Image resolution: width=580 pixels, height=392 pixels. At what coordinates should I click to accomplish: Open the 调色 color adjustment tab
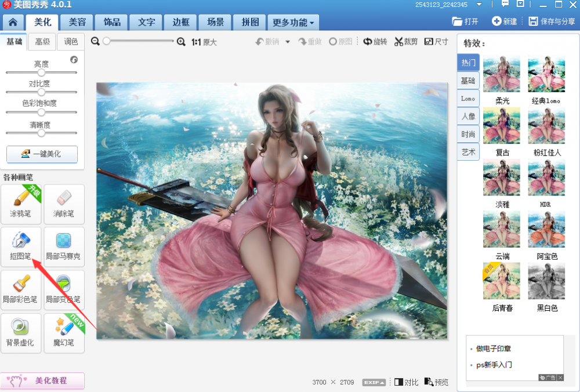[71, 41]
